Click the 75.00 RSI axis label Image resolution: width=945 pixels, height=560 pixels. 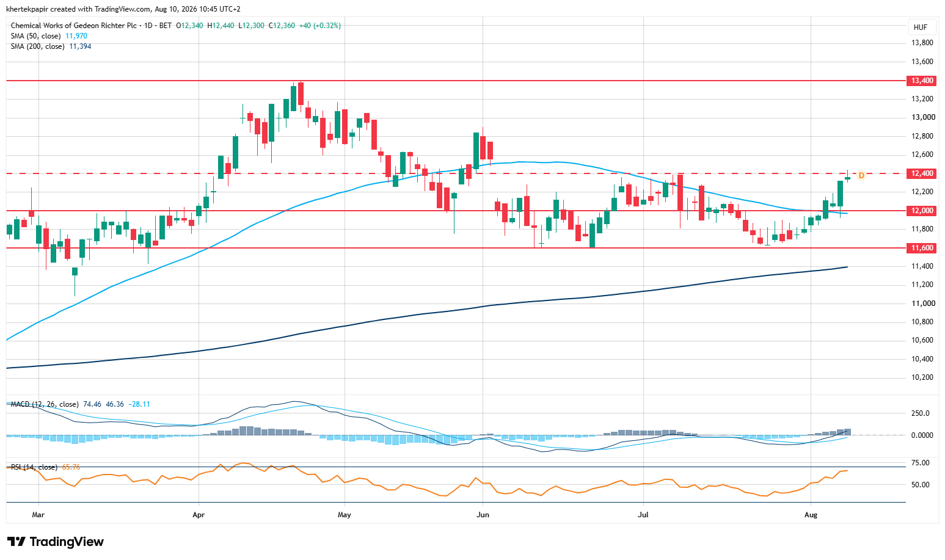921,463
